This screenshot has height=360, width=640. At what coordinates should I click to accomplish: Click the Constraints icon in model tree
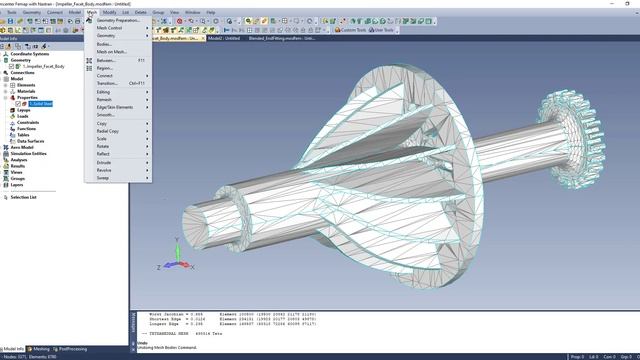pyautogui.click(x=12, y=122)
